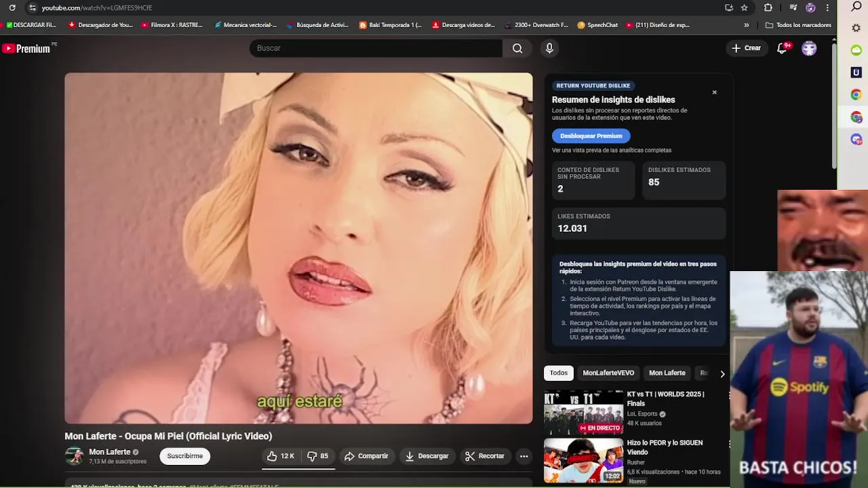This screenshot has width=868, height=488.
Task: Open the YouTube Premium home logo
Action: tap(26, 48)
